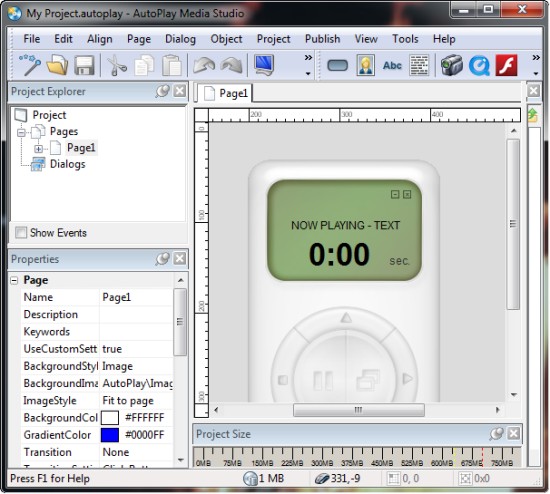Open the File menu
This screenshot has height=494, width=550.
point(32,39)
